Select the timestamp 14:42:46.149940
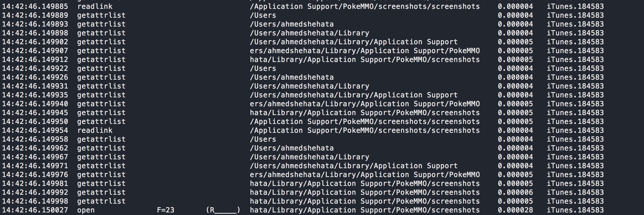Viewport: 644px width, 215px height. click(x=35, y=104)
